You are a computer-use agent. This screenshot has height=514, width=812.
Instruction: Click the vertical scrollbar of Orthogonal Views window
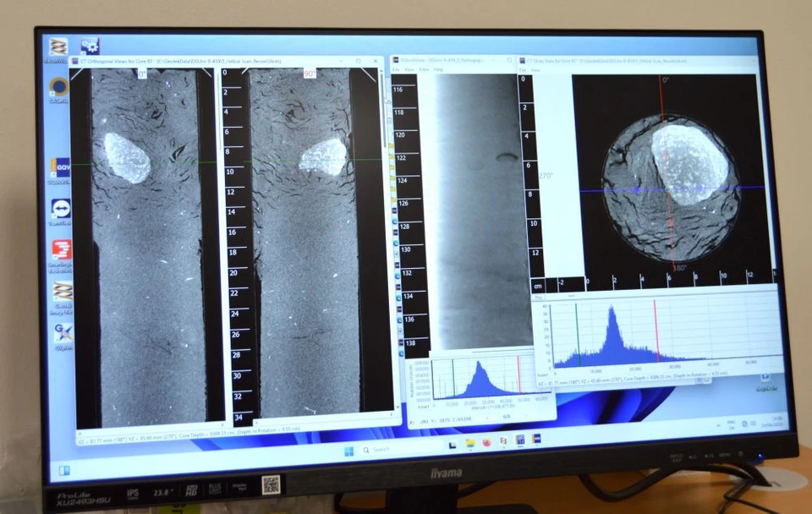391,238
